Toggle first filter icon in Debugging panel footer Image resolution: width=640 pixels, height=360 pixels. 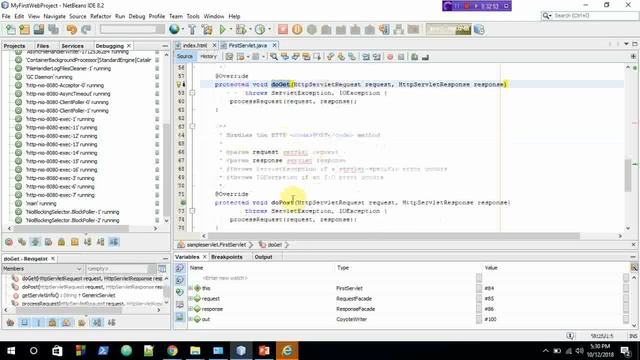pyautogui.click(x=9, y=242)
